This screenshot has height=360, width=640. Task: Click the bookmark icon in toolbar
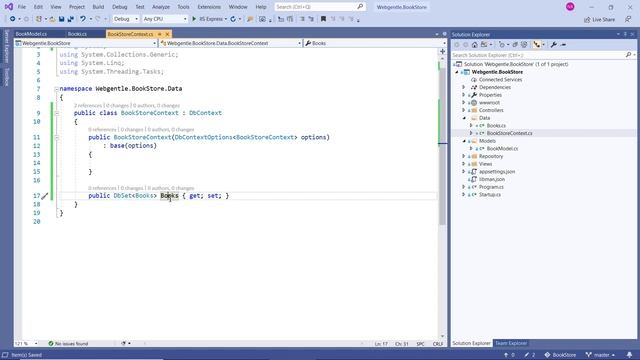point(323,19)
